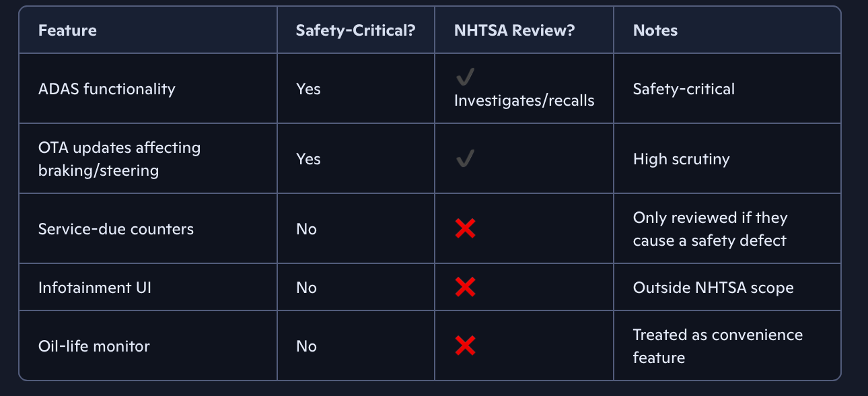Image resolution: width=868 pixels, height=396 pixels.
Task: Click the red X for Service-due counters
Action: (x=465, y=229)
